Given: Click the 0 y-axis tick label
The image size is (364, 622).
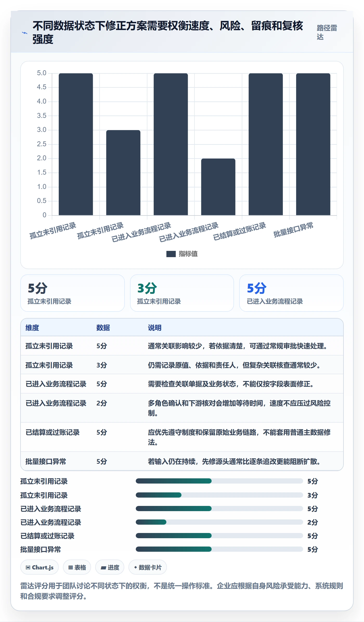Looking at the screenshot, I should (x=44, y=215).
